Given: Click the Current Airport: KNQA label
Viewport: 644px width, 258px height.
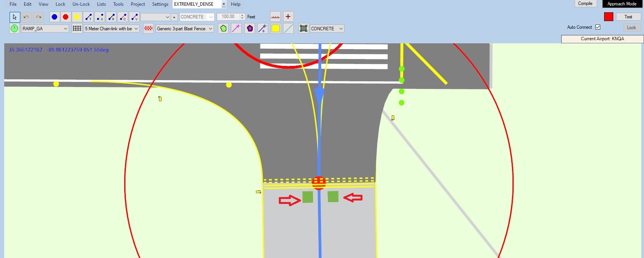Looking at the screenshot, I should click(x=602, y=39).
